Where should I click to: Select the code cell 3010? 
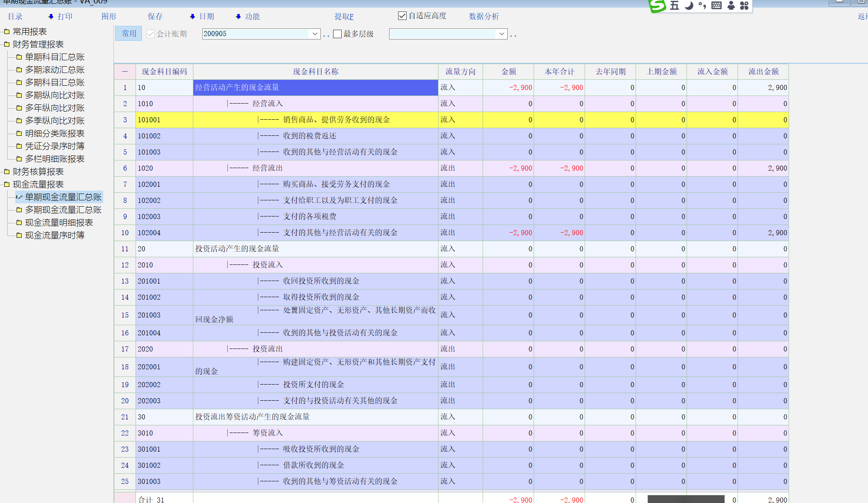click(164, 433)
